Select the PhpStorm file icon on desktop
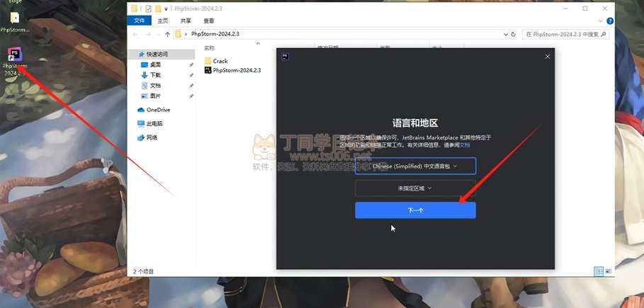 [x=15, y=22]
